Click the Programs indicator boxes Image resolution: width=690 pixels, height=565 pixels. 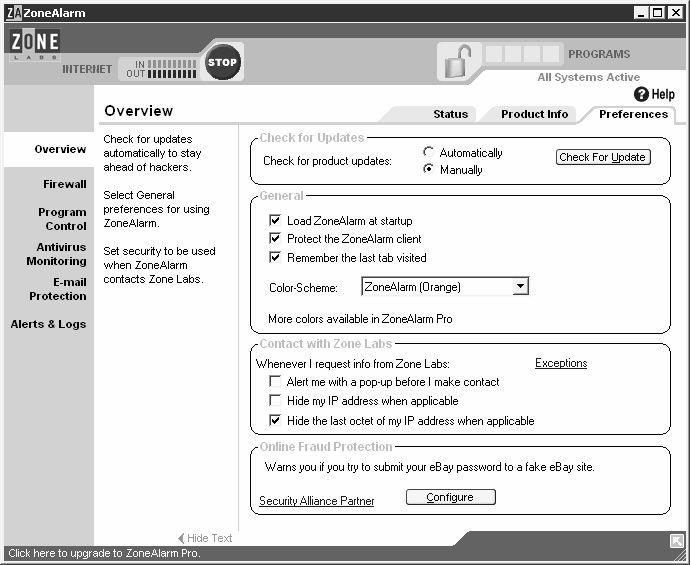click(x=522, y=54)
